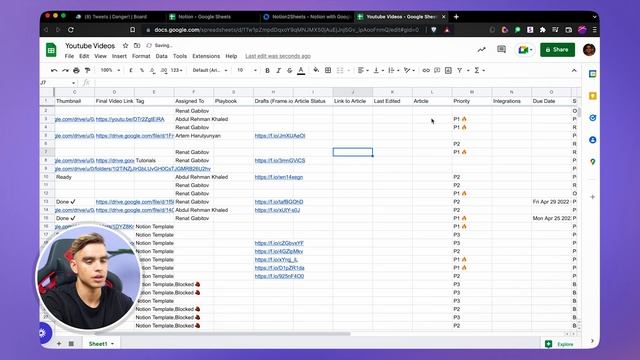Click the green Share button
640x360 pixels.
click(x=557, y=50)
